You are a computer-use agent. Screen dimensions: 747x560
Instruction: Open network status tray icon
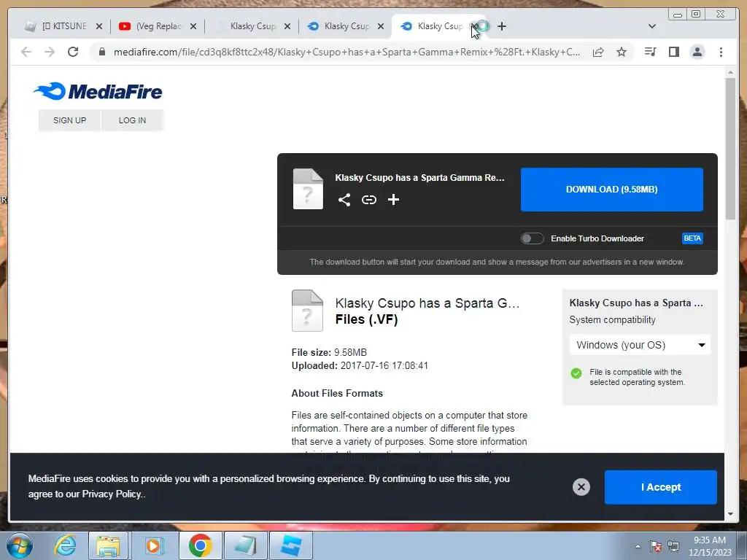[673, 545]
